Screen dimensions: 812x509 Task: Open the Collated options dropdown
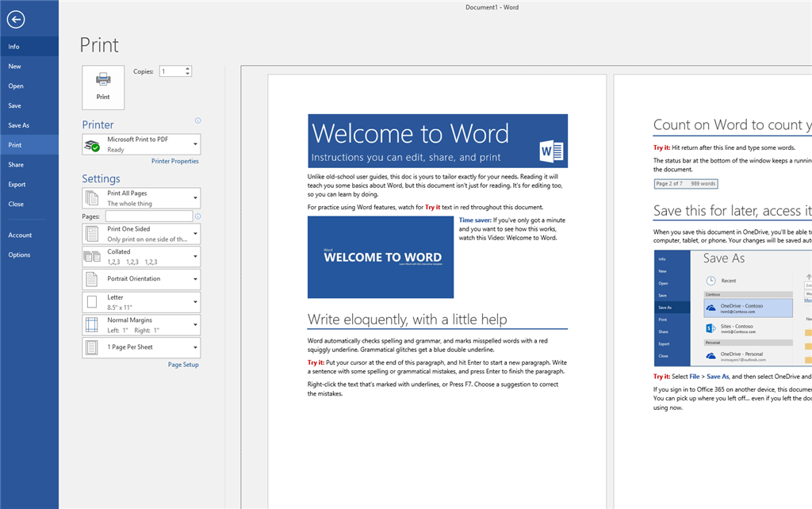pyautogui.click(x=195, y=256)
